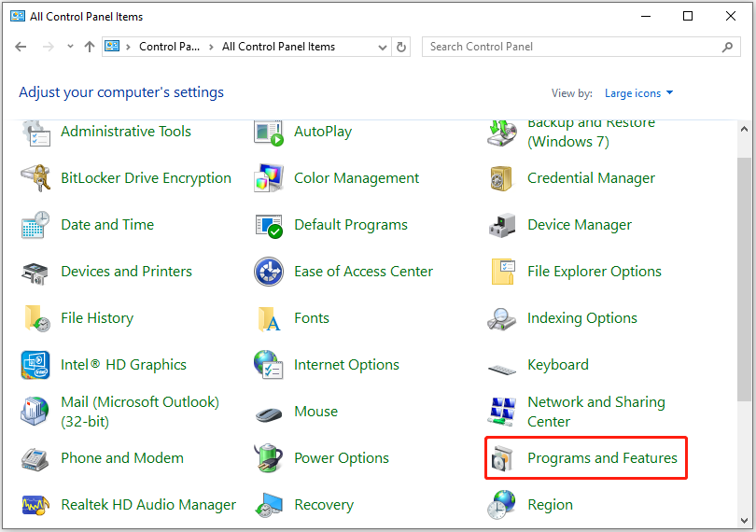Click the Phone and Modem icon
The image size is (756, 532).
point(35,459)
